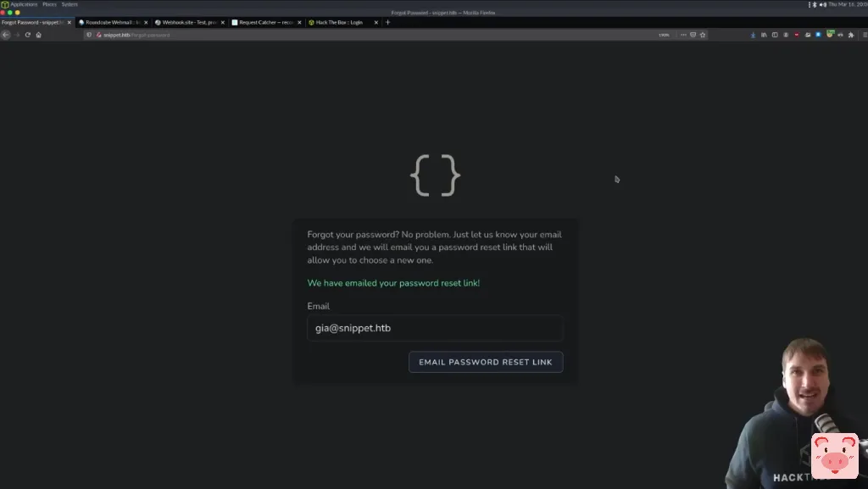Save page to Pocket icon
The width and height of the screenshot is (868, 489).
[x=693, y=35]
